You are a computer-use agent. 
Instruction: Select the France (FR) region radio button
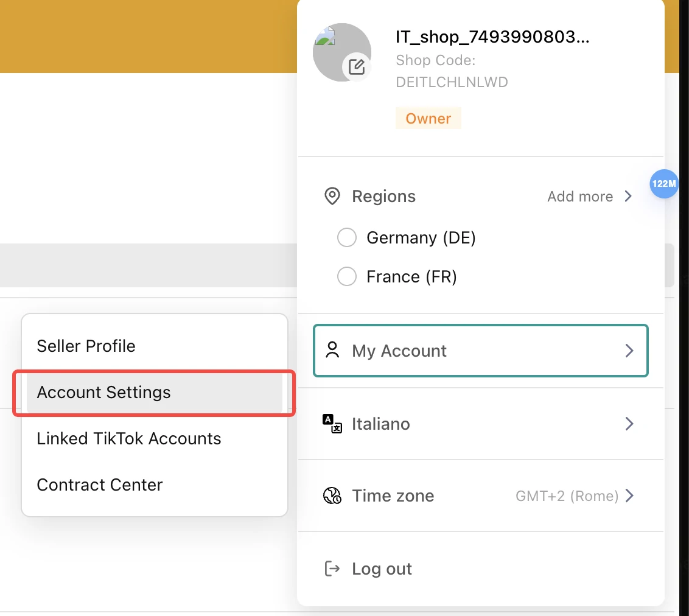tap(347, 277)
